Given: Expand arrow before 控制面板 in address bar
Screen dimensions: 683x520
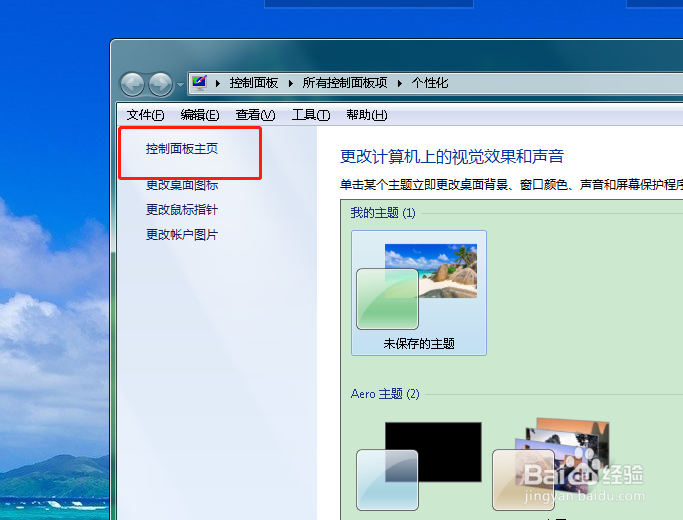Looking at the screenshot, I should point(218,83).
